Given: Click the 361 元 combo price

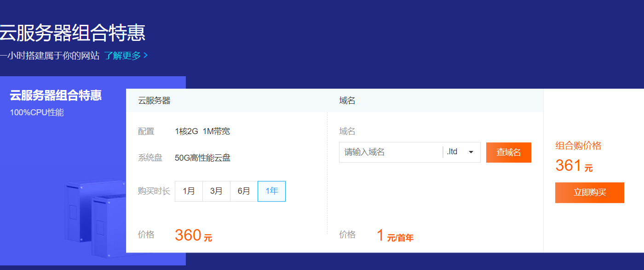Looking at the screenshot, I should tap(574, 166).
